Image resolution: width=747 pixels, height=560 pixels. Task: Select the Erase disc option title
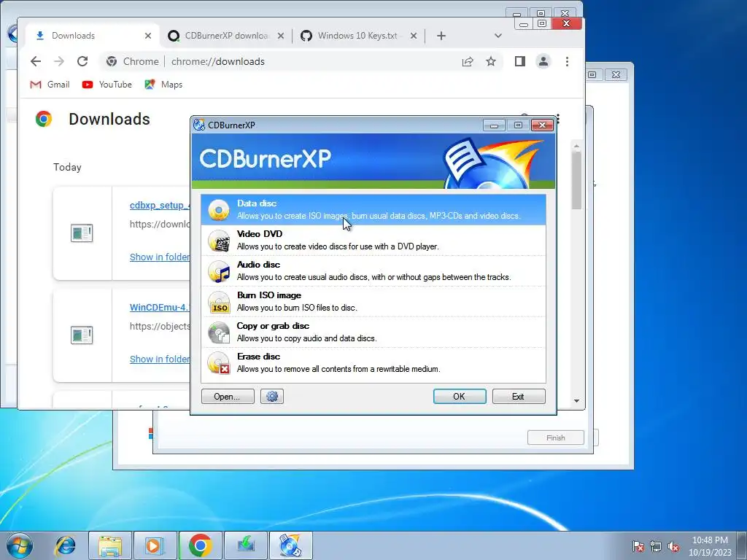click(x=258, y=356)
